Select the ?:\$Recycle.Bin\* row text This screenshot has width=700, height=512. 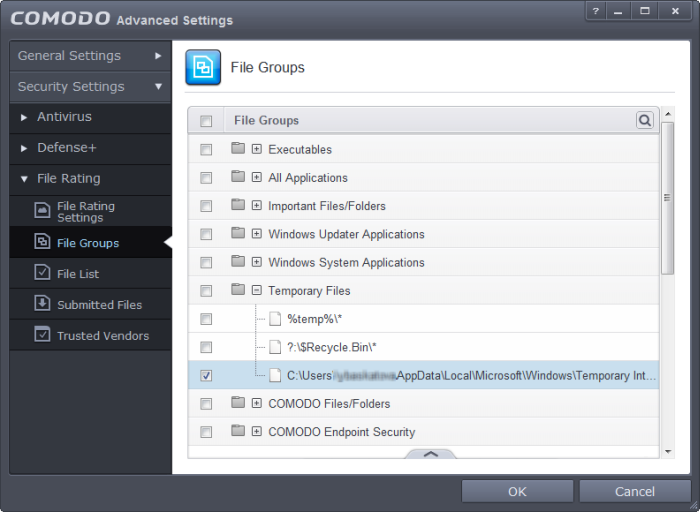pos(332,347)
